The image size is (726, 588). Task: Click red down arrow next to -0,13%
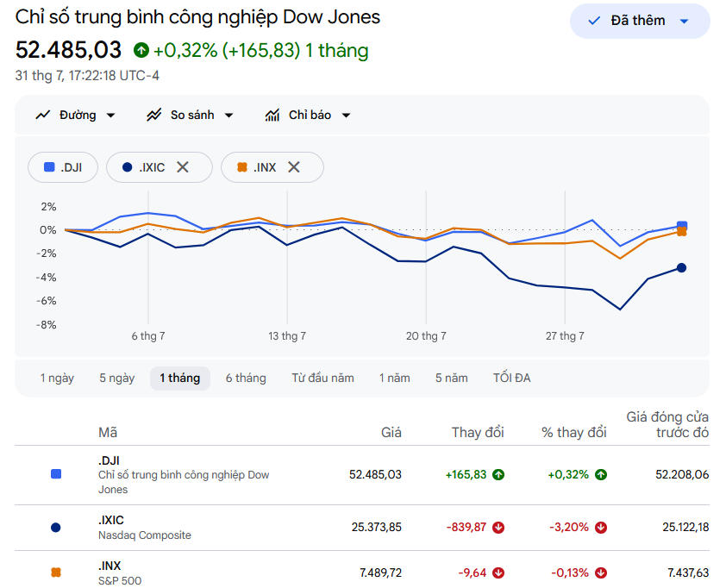coord(601,572)
